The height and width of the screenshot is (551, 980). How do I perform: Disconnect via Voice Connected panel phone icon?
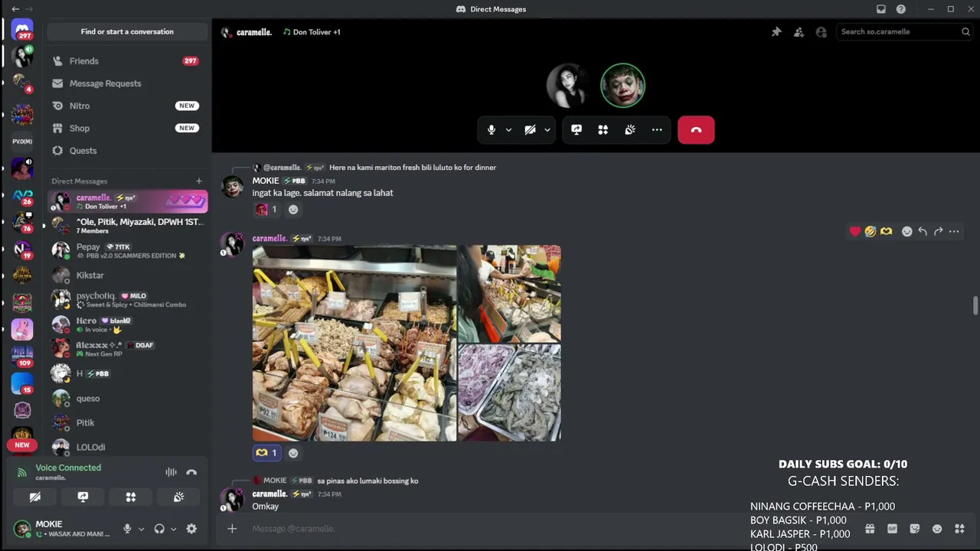pos(191,472)
